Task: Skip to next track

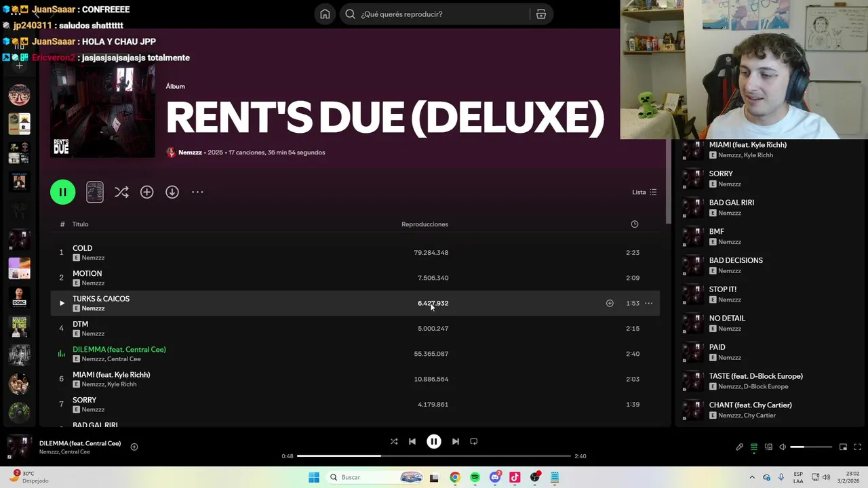Action: click(x=456, y=441)
